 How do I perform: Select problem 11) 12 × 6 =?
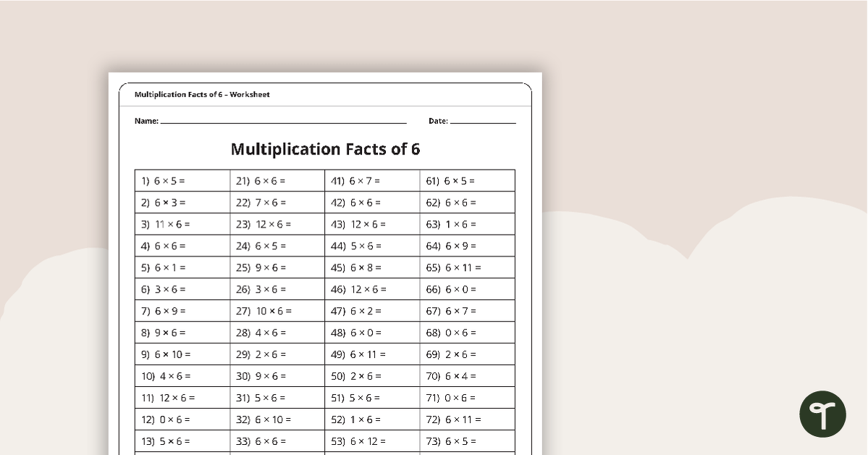pos(168,397)
